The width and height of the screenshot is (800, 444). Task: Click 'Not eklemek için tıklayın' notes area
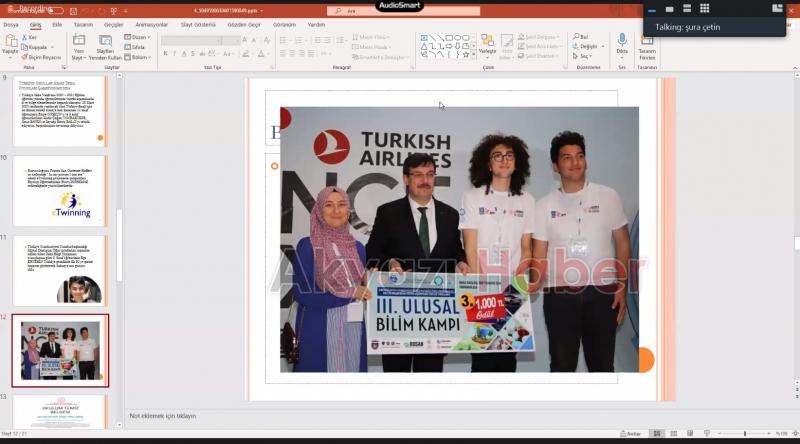click(163, 416)
